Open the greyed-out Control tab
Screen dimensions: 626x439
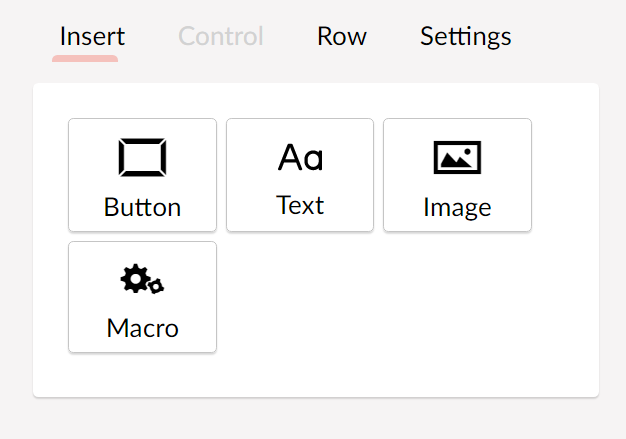(221, 36)
